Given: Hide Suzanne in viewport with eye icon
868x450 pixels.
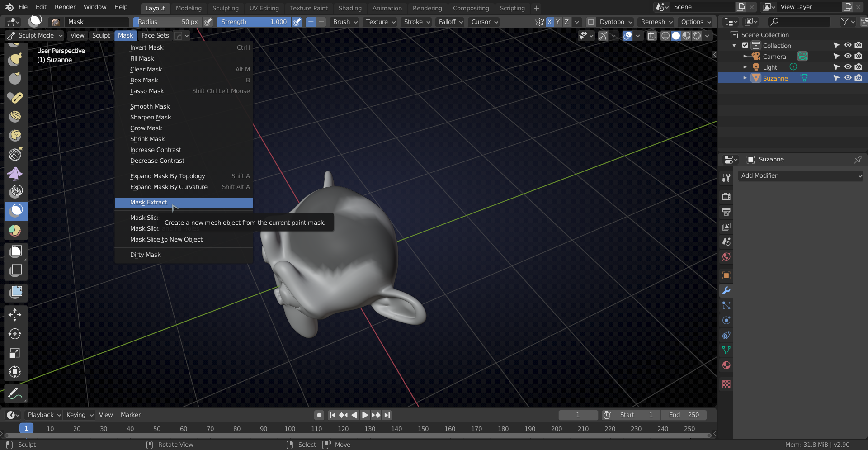Looking at the screenshot, I should point(848,78).
